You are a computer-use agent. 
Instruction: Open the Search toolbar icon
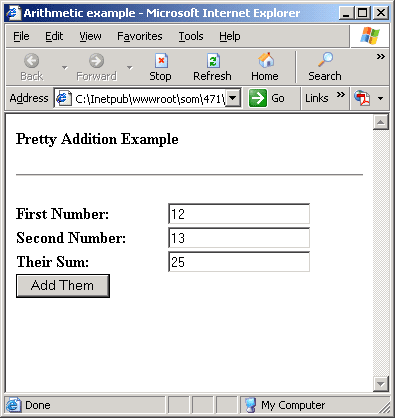click(x=325, y=60)
